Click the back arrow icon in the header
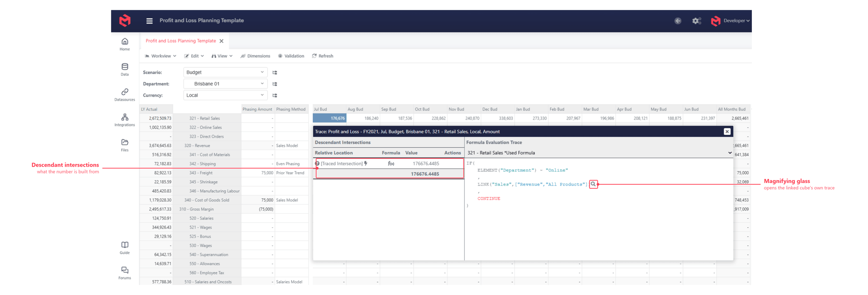The image size is (868, 295). pos(678,21)
